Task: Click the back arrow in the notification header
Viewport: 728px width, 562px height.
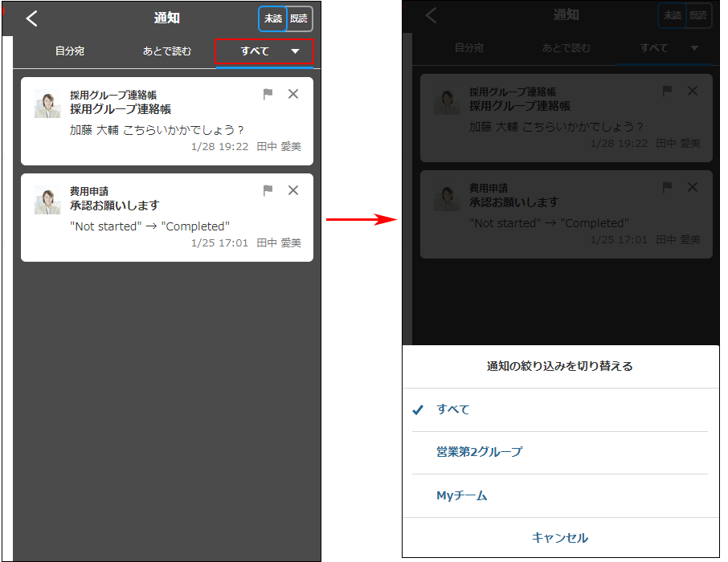Action: click(32, 18)
